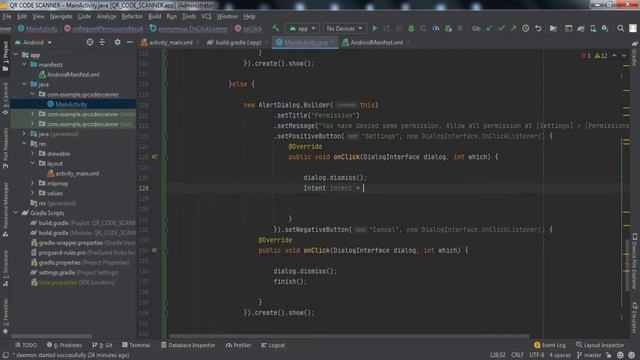Collapse the Gradle Scripts node
The image size is (640, 360).
[16, 213]
